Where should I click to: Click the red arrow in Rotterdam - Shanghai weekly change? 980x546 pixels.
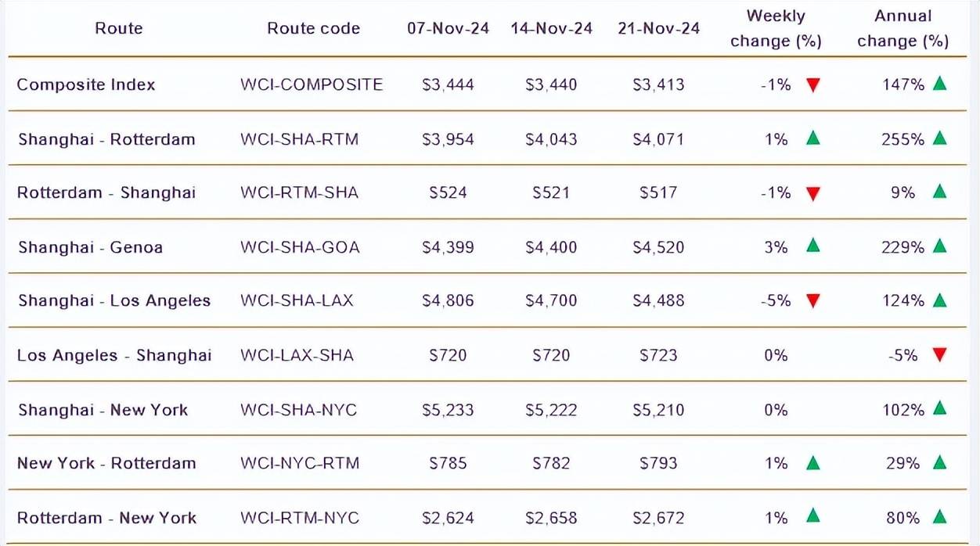813,193
